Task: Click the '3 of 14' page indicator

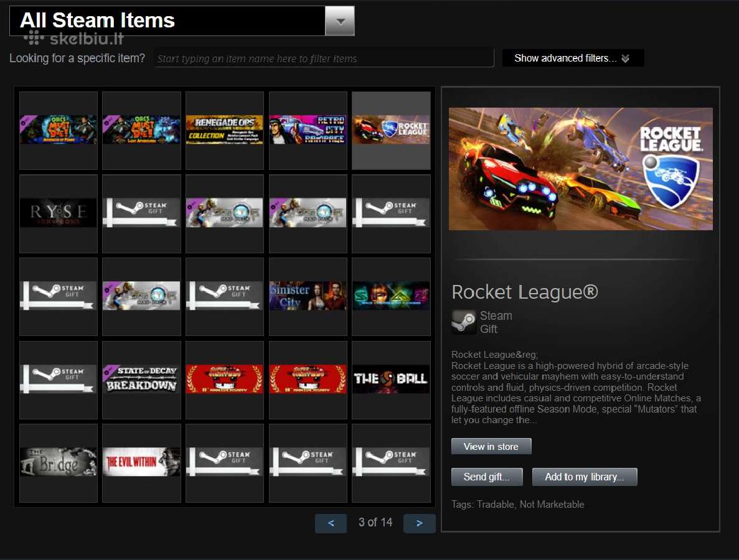Action: pyautogui.click(x=375, y=522)
